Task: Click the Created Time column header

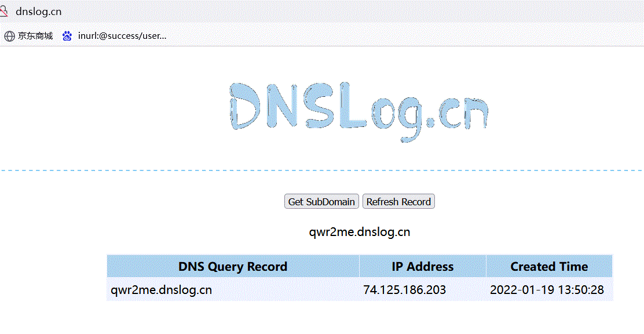Action: pyautogui.click(x=549, y=267)
